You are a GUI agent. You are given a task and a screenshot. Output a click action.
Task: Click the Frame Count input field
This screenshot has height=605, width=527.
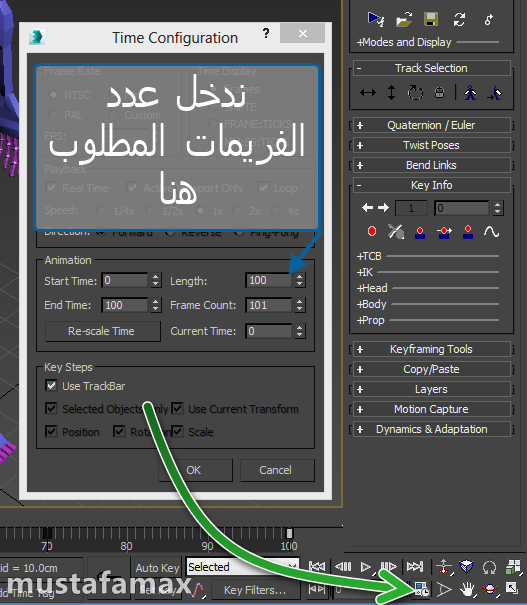tap(269, 305)
